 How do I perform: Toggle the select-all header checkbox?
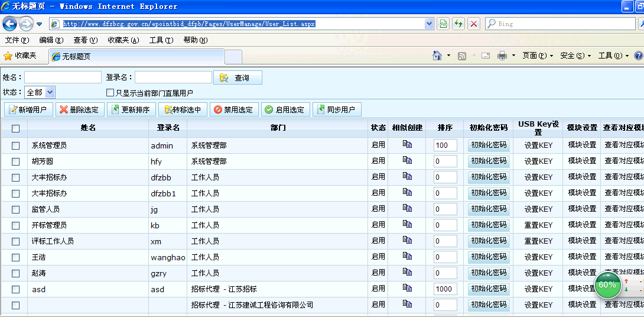point(15,129)
